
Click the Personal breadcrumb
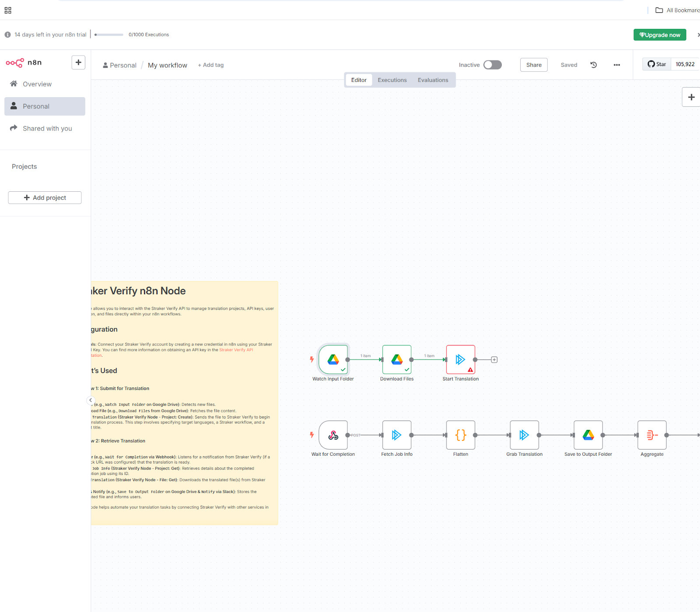(x=119, y=65)
